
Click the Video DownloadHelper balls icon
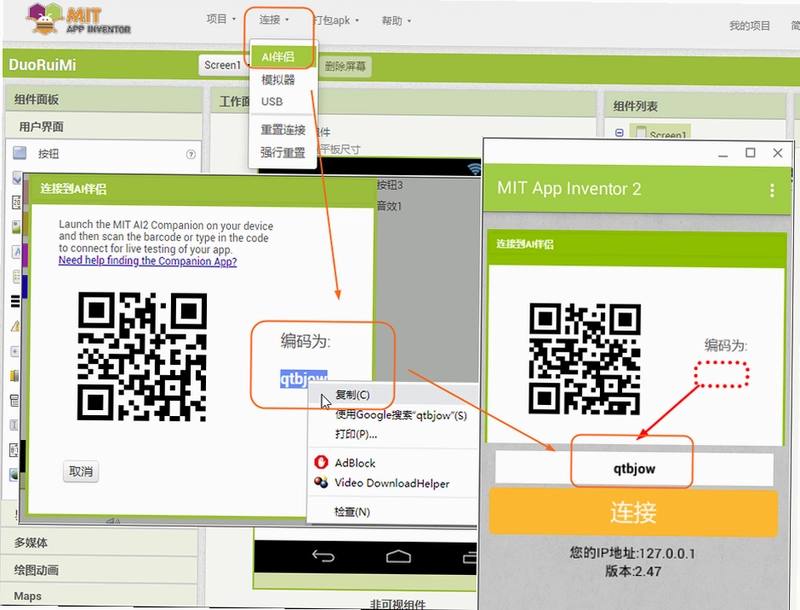click(321, 482)
